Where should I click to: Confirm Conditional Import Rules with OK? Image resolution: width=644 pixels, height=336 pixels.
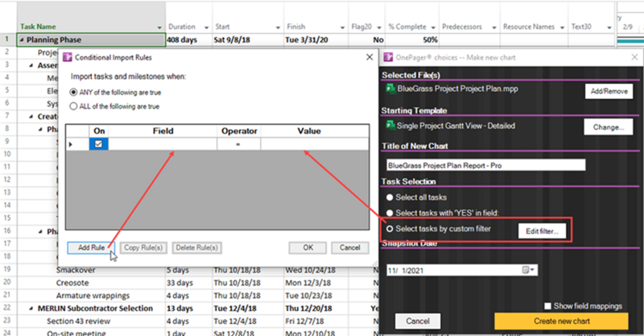click(308, 247)
